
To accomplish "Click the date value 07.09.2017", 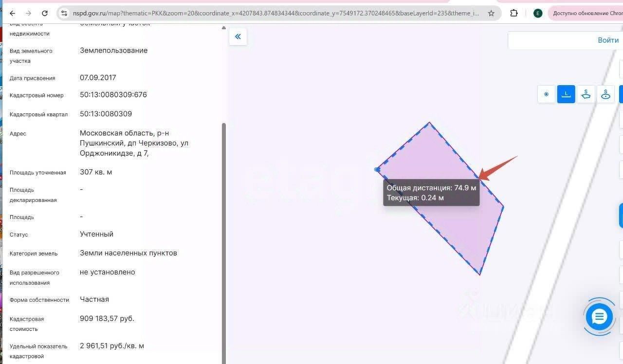I will [98, 77].
